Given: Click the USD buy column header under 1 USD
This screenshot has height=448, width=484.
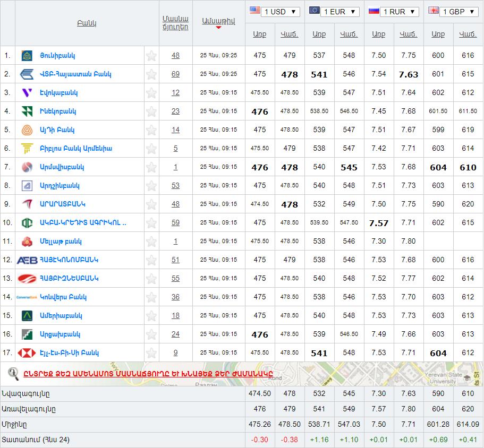Looking at the screenshot, I should [x=259, y=34].
